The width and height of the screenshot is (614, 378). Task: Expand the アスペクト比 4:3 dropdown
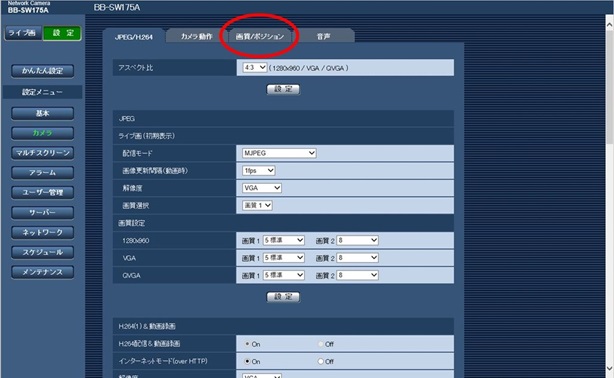[x=255, y=67]
